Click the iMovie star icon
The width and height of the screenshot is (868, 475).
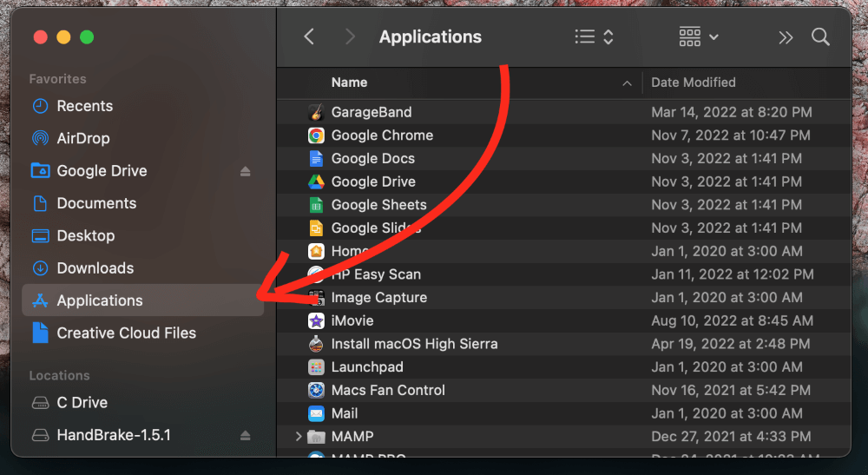(x=316, y=320)
